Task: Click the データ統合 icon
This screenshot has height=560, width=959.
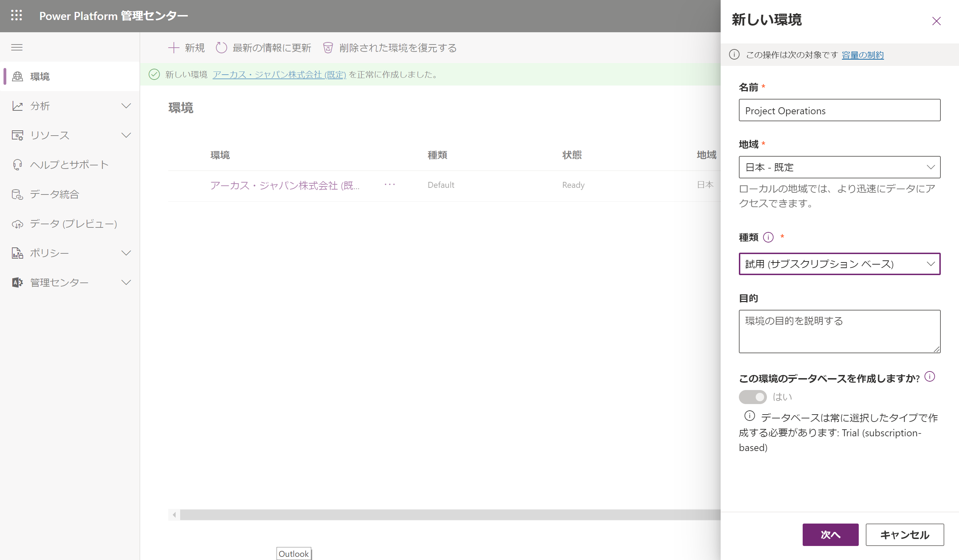Action: (x=18, y=194)
